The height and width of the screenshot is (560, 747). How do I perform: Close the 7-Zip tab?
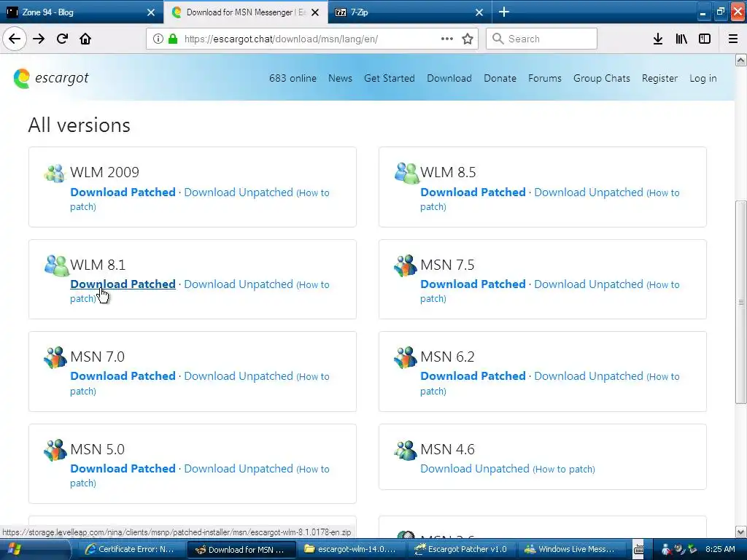[479, 12]
